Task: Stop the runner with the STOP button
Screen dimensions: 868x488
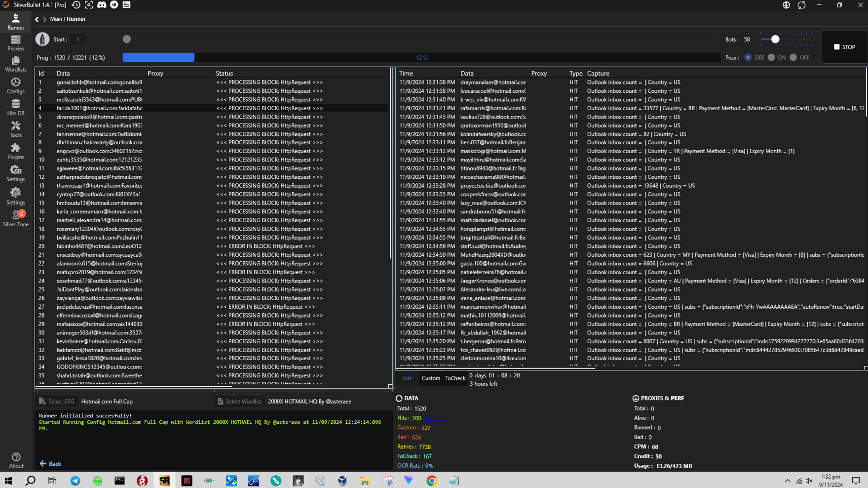Action: point(844,47)
